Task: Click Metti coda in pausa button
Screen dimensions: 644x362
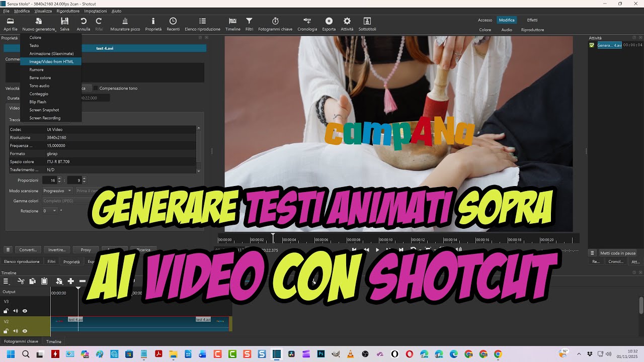Action: tap(618, 253)
